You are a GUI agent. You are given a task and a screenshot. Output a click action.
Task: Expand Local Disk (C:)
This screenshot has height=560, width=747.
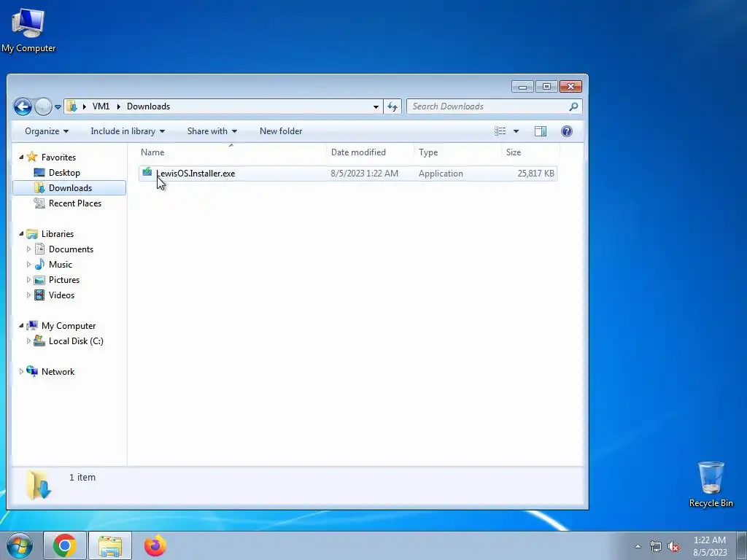click(28, 341)
